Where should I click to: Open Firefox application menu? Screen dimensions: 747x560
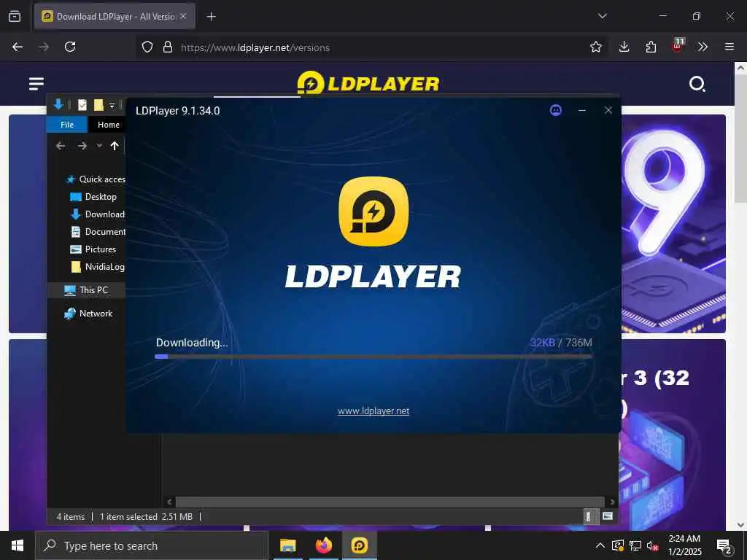(x=729, y=47)
